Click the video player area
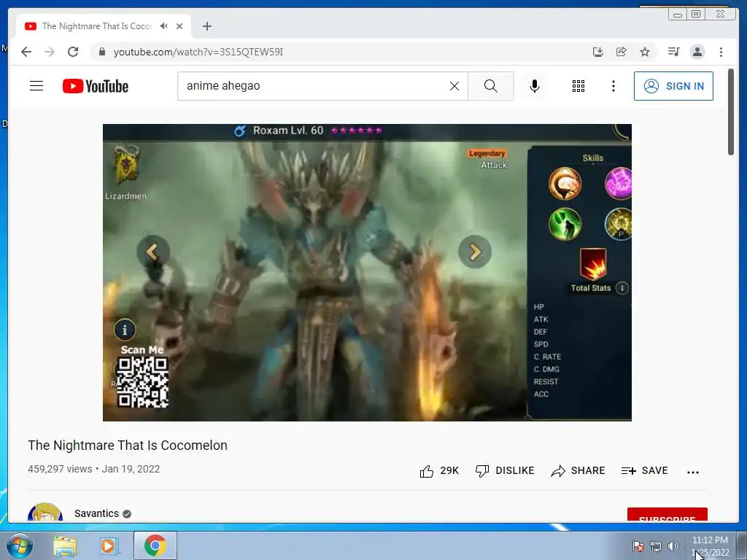This screenshot has width=747, height=560. (368, 273)
